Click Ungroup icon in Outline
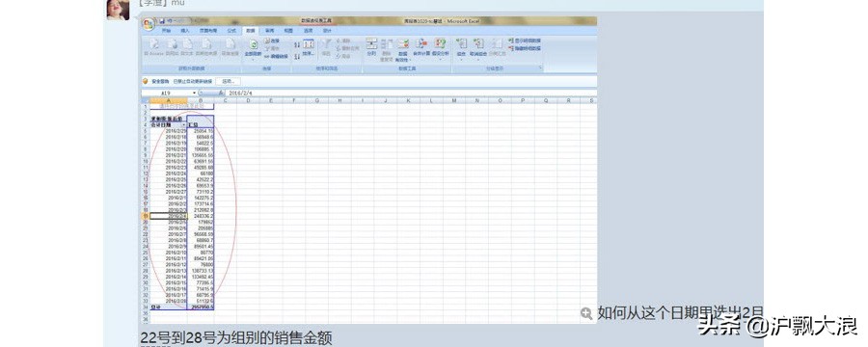This screenshot has width=868, height=347. point(478,43)
